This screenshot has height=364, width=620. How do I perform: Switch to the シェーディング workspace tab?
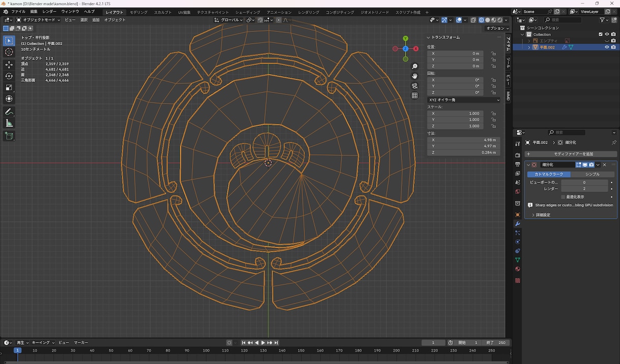[247, 12]
